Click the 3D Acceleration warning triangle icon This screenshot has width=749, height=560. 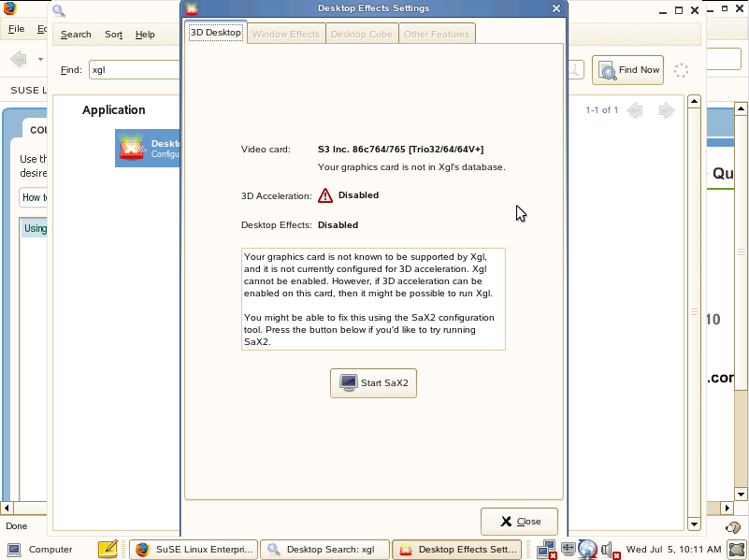coord(325,195)
